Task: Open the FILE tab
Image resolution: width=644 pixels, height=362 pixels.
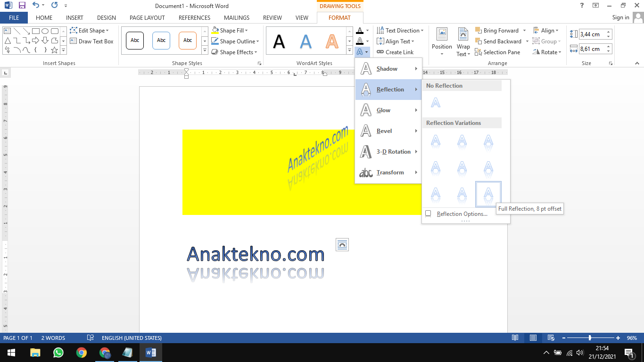Action: 14,18
